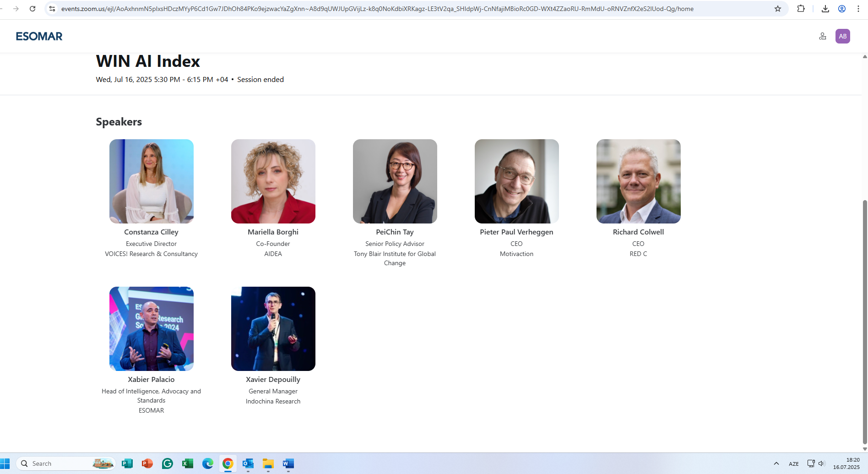Open volume control tray icon
This screenshot has height=474, width=868.
(x=821, y=463)
